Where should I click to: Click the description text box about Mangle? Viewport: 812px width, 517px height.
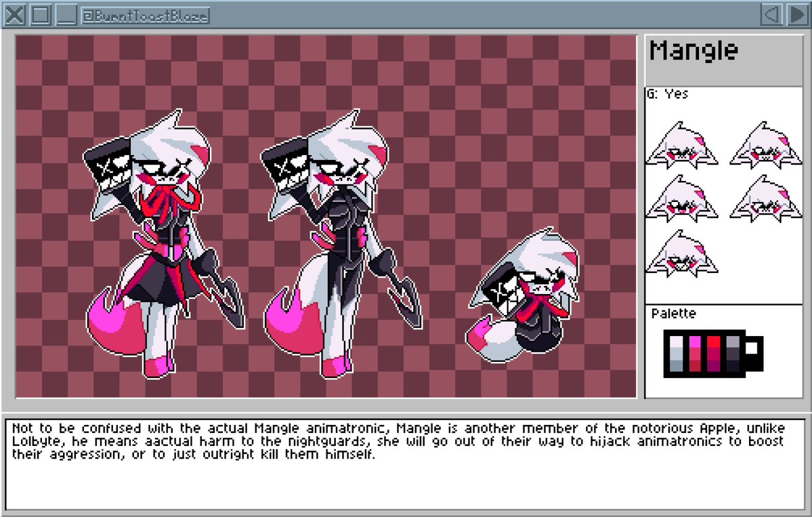click(x=406, y=465)
